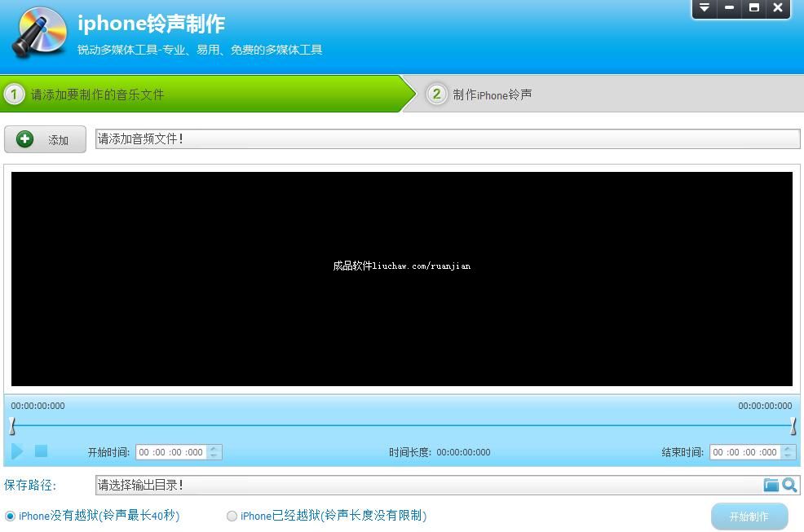The width and height of the screenshot is (804, 532).
Task: Click the right trim slider handle
Action: click(x=793, y=425)
